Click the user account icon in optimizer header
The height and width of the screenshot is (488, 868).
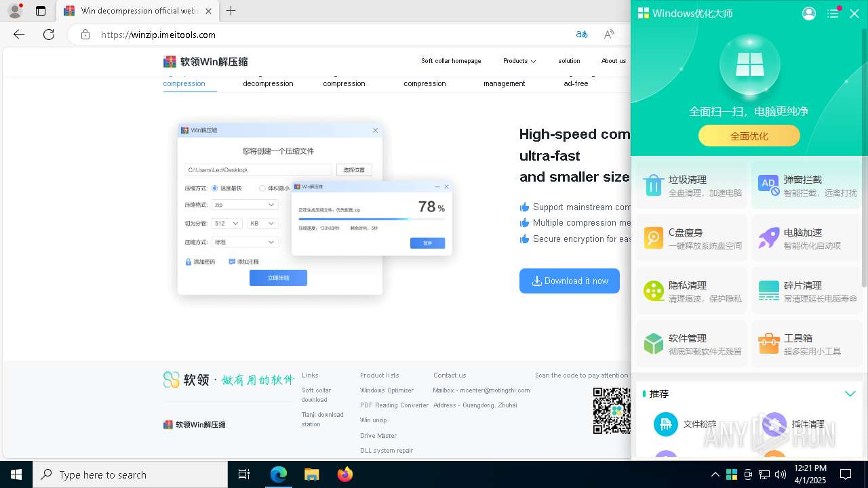point(808,14)
